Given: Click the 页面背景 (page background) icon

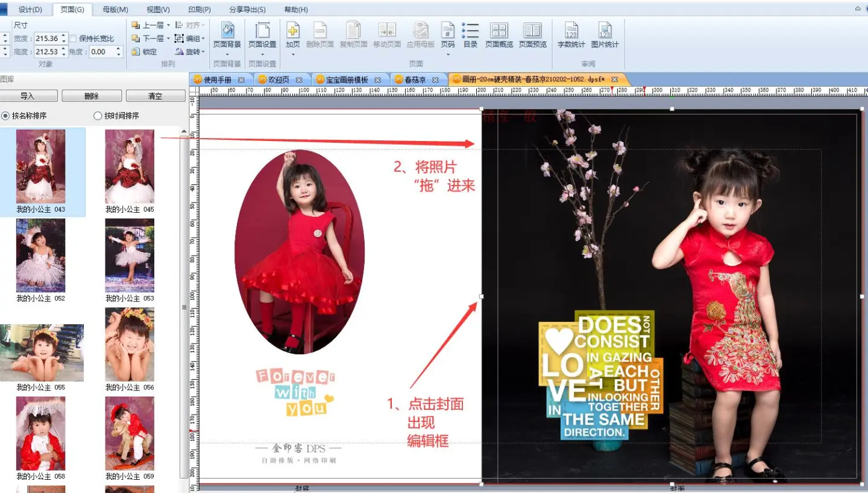Looking at the screenshot, I should point(227,31).
